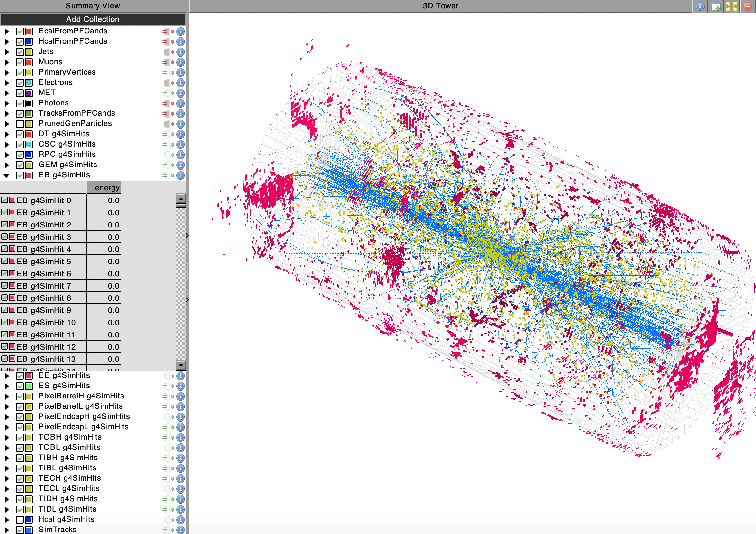Click the filter icon for Muons
Screen dimensions: 756x534
point(167,62)
